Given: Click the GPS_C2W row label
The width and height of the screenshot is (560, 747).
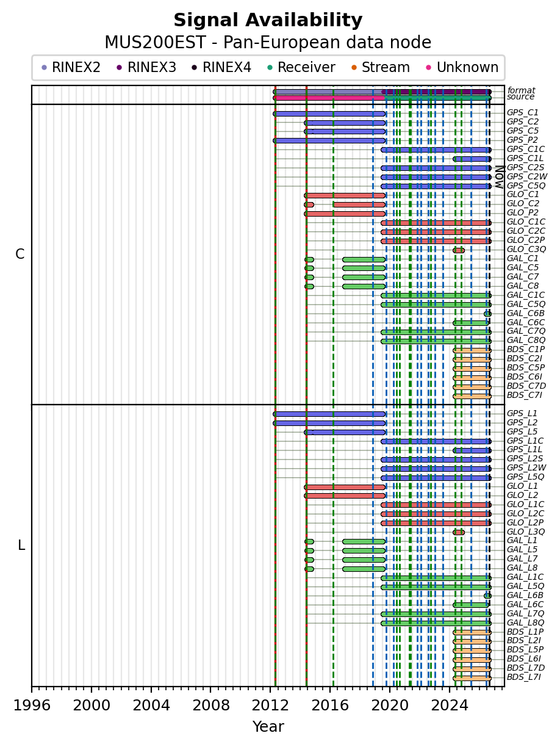Looking at the screenshot, I should pos(526,177).
